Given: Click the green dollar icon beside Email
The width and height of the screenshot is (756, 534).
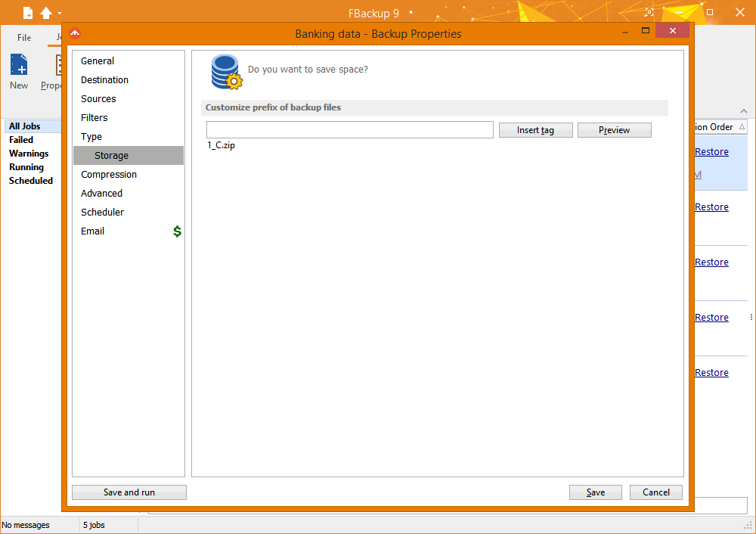Looking at the screenshot, I should coord(178,231).
